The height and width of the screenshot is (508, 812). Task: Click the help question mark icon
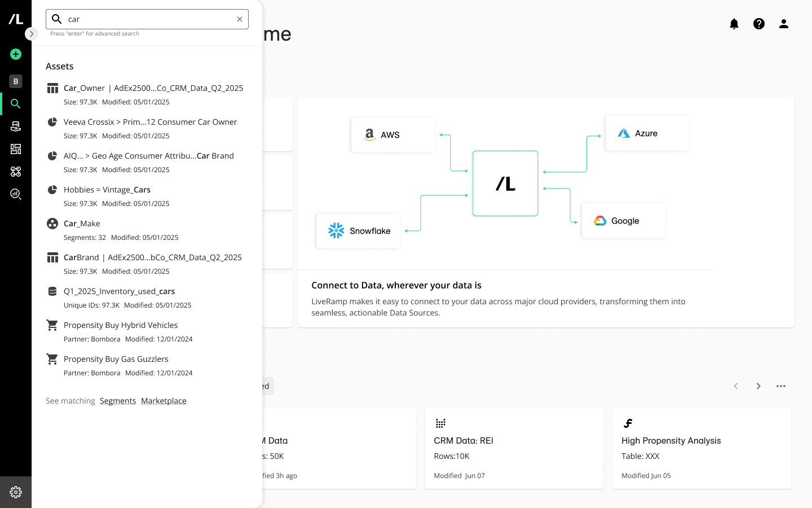click(x=759, y=24)
